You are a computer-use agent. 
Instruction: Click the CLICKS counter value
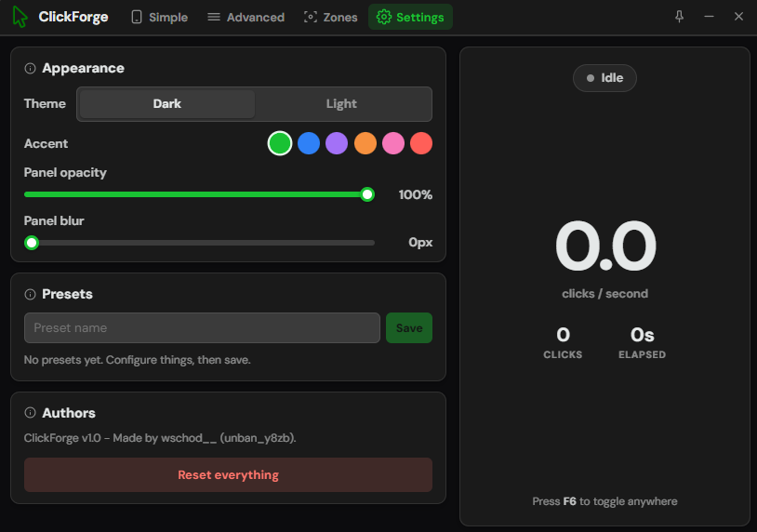(563, 335)
